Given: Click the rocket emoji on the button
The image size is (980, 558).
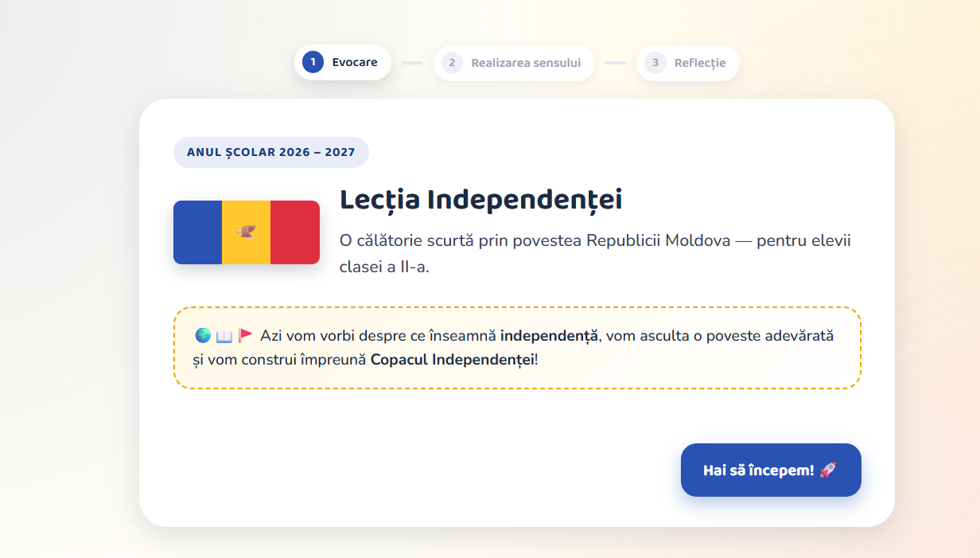Looking at the screenshot, I should [828, 470].
